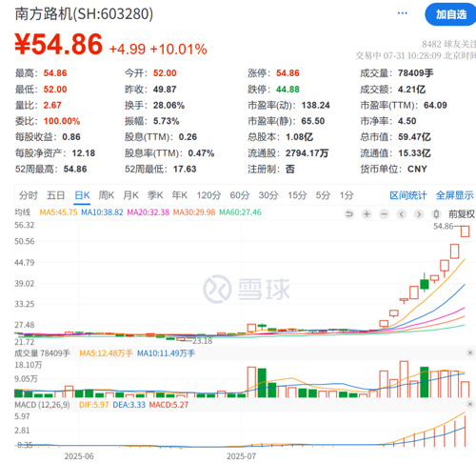Click the 2025-07 date axis label

(x=241, y=456)
